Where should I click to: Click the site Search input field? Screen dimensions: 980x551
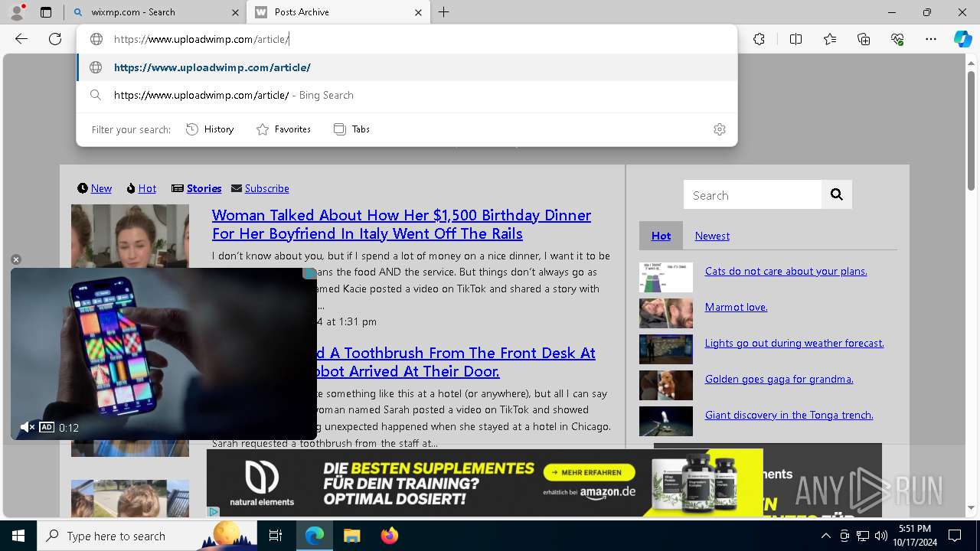(753, 195)
